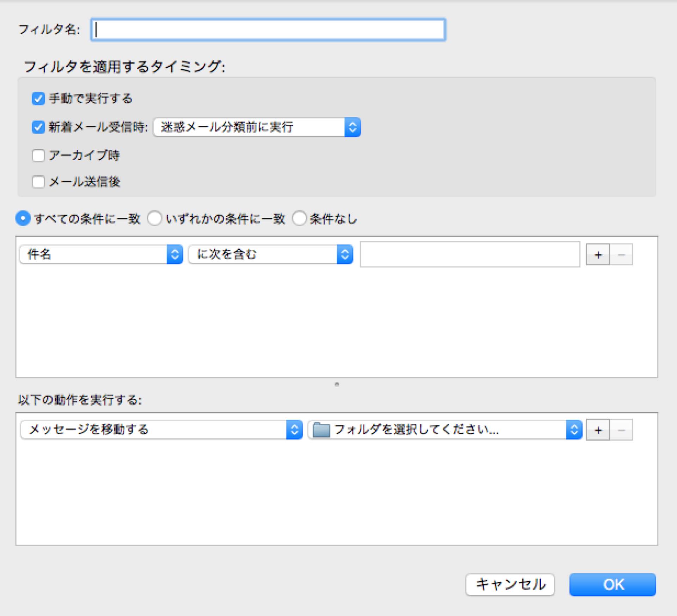Click the minus button in the action row
677x616 pixels.
point(621,430)
